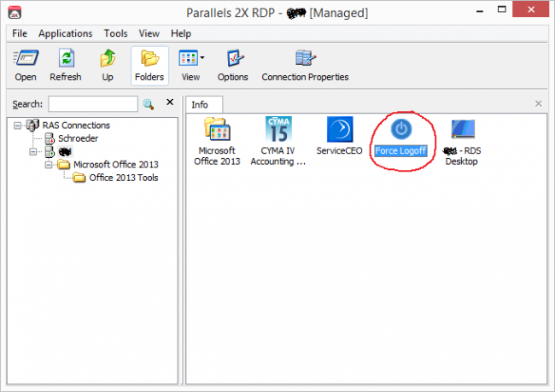This screenshot has height=392, width=555.
Task: Click into the Search input field
Action: (93, 103)
